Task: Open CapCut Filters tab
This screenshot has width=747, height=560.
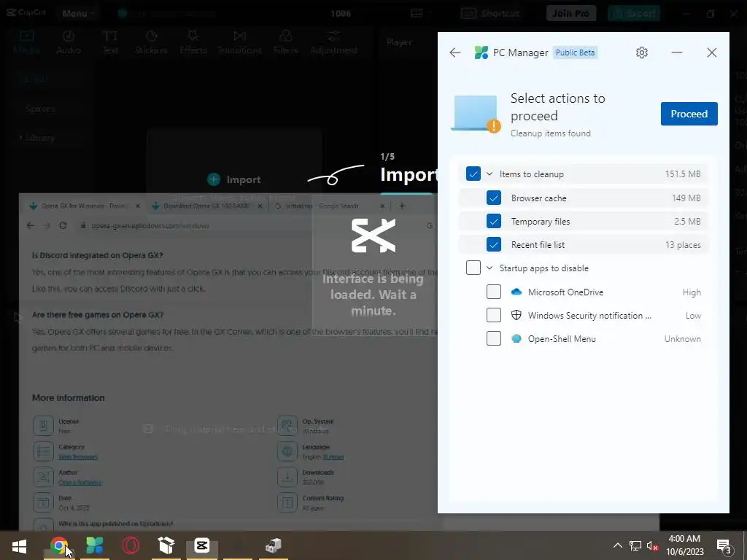Action: click(x=285, y=42)
